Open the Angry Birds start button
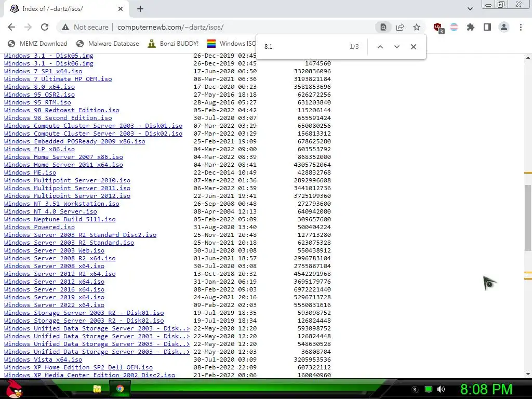Viewport: 532px width, 399px height. (14, 389)
